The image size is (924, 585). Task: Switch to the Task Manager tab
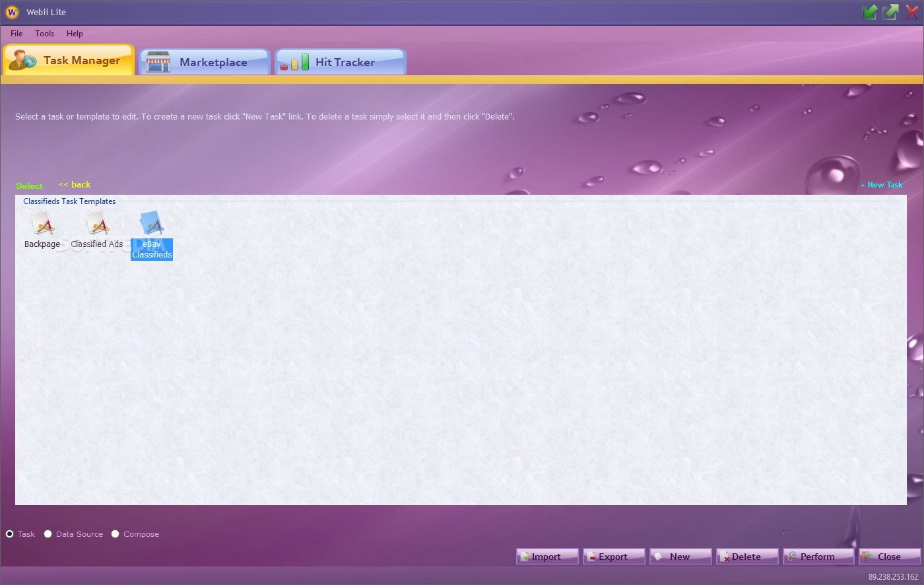tap(69, 60)
